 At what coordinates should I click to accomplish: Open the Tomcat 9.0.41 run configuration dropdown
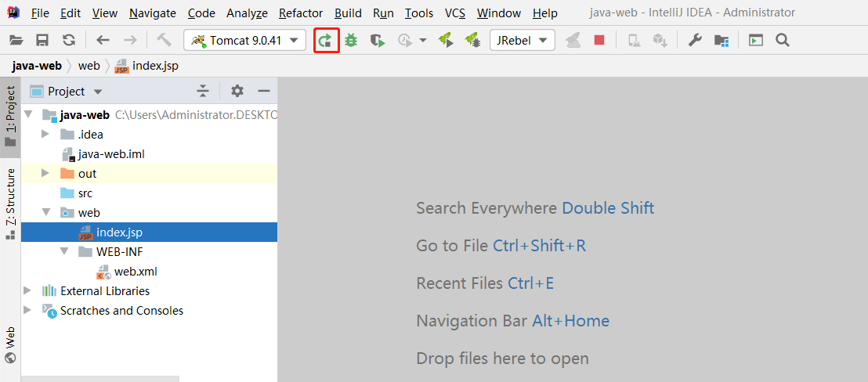click(x=244, y=40)
